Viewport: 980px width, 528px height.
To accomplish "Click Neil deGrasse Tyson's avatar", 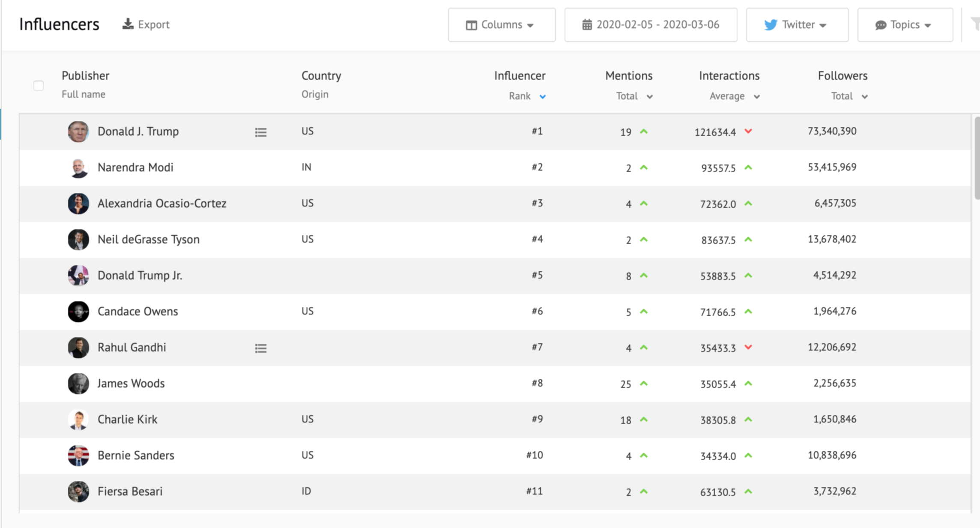I will click(78, 240).
